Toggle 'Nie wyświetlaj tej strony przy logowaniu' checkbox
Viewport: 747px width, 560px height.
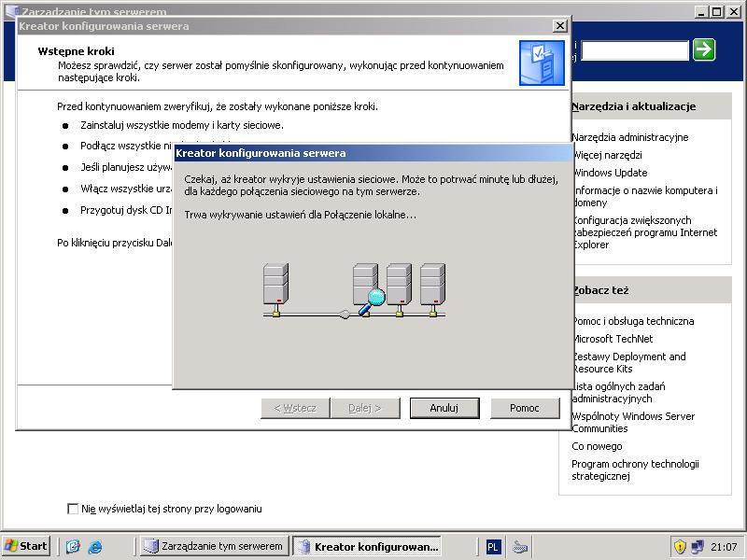(73, 509)
